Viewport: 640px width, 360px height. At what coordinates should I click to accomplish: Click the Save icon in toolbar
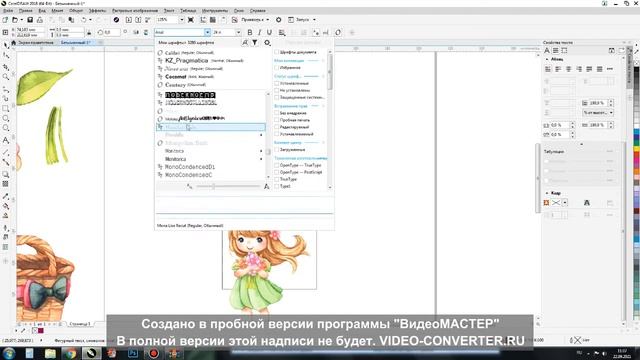30,20
